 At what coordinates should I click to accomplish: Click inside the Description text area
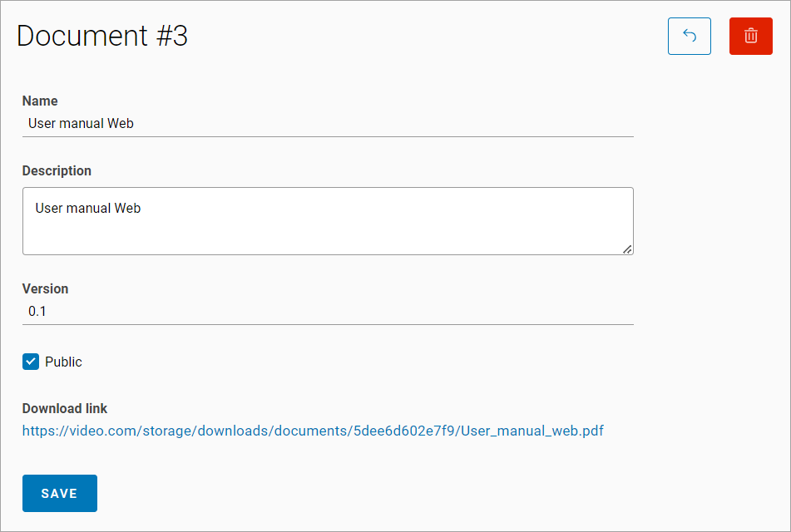(x=328, y=220)
